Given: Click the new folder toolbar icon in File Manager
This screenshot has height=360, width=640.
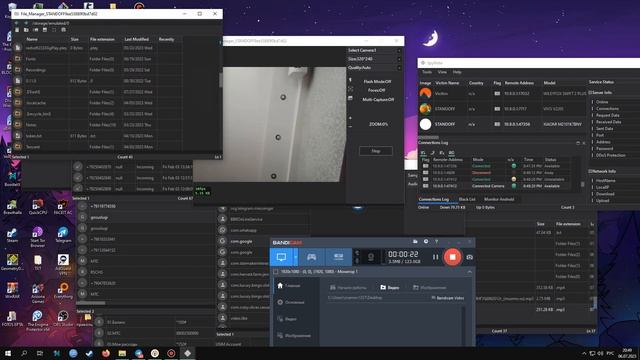Looking at the screenshot, I should click(26, 30).
